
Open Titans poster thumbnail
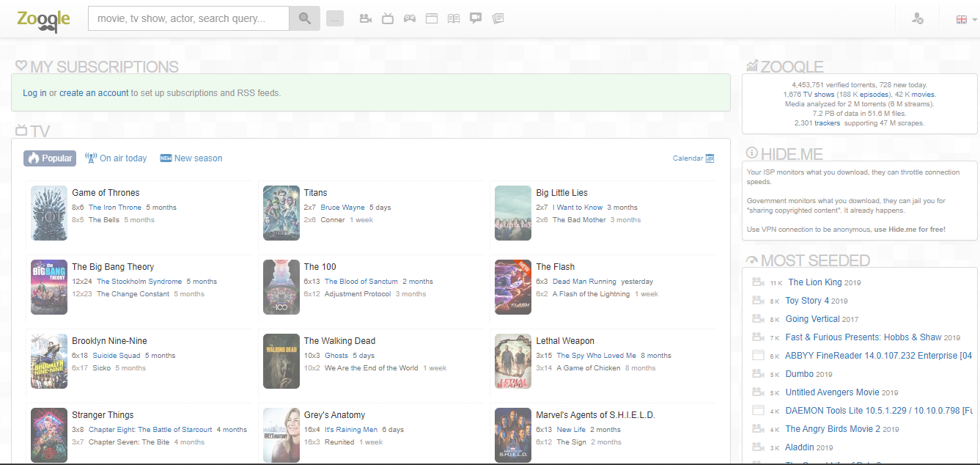[281, 213]
